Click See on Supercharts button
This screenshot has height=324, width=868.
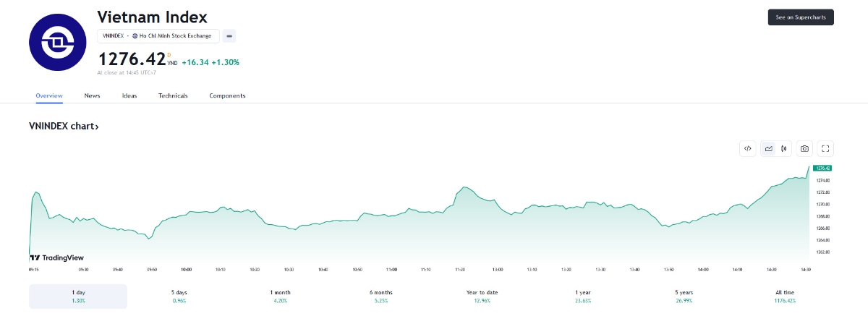801,17
